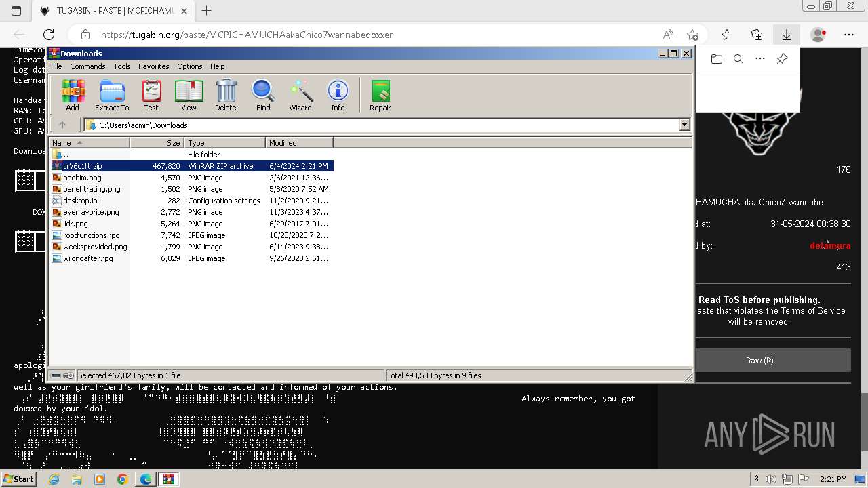Open the Wizard tool icon

pos(300,96)
